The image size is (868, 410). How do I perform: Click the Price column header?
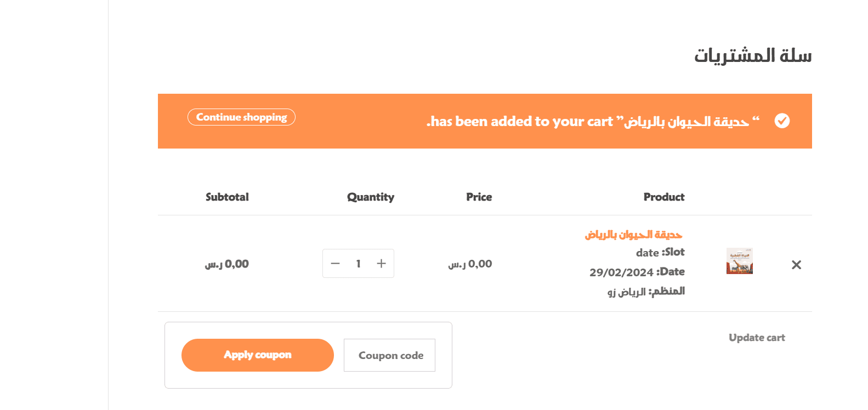479,197
